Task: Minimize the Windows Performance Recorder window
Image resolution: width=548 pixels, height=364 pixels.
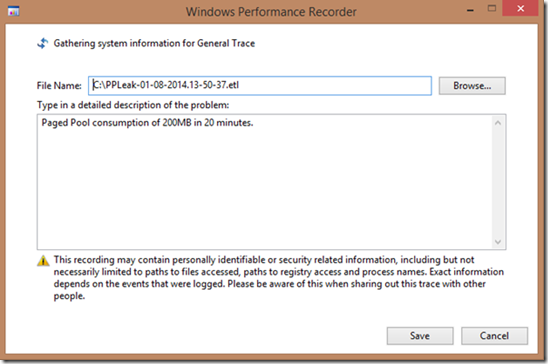Action: coord(470,10)
